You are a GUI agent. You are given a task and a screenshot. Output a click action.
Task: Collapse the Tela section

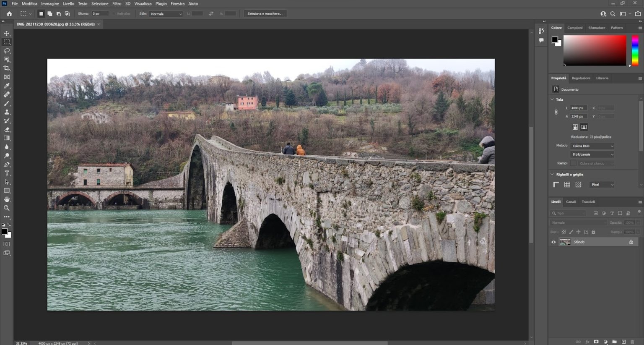pos(552,99)
